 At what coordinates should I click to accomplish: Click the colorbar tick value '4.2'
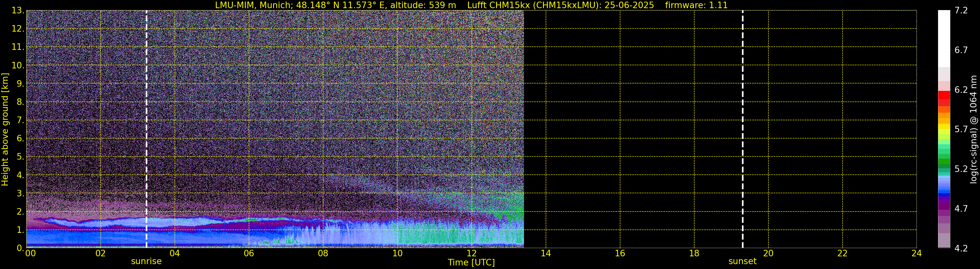(x=961, y=248)
